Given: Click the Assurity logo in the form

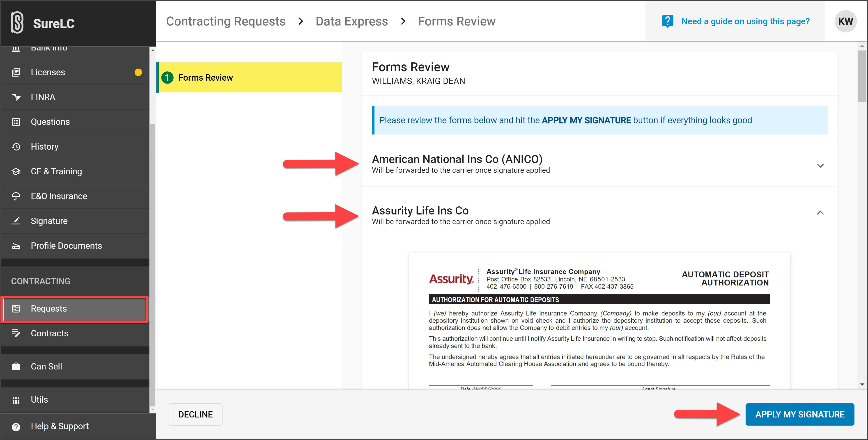Looking at the screenshot, I should [x=451, y=279].
